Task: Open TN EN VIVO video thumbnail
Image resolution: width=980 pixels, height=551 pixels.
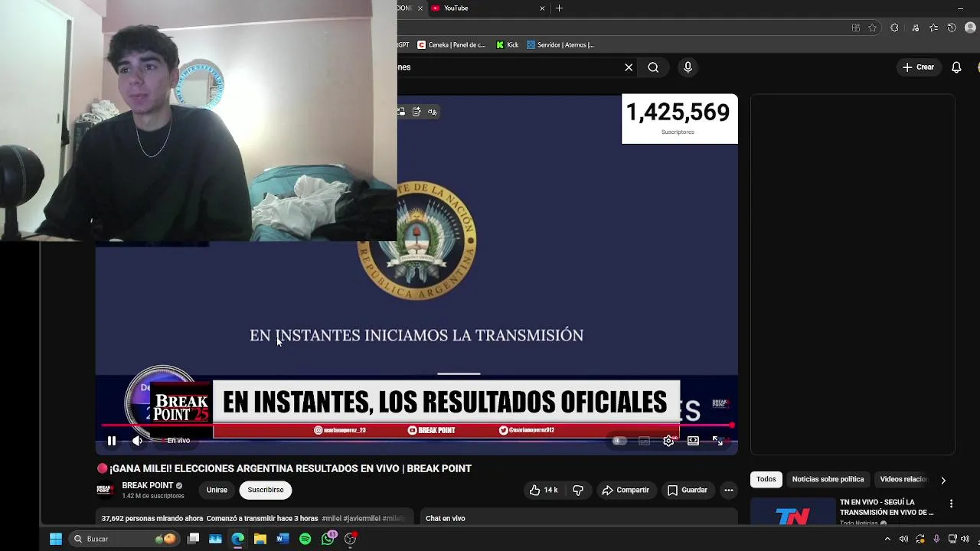Action: tap(792, 512)
